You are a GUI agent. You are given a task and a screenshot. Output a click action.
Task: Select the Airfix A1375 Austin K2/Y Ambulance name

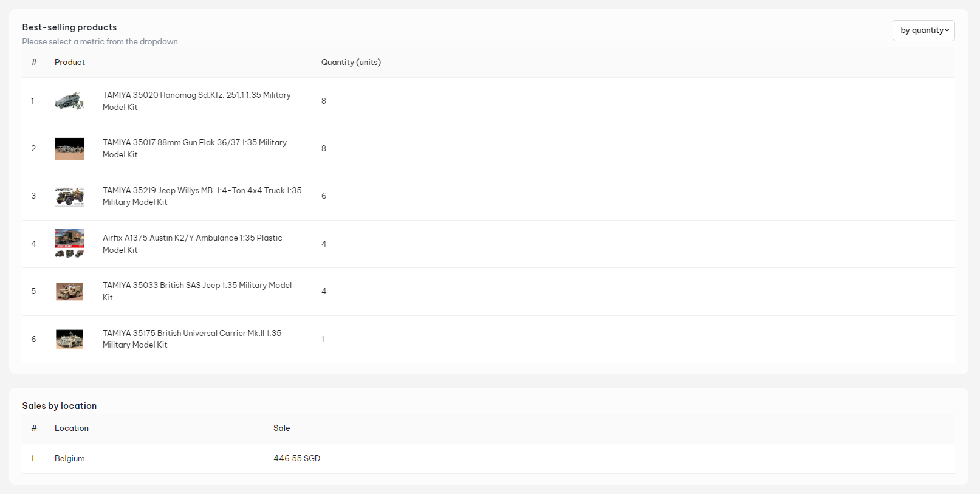(x=192, y=244)
